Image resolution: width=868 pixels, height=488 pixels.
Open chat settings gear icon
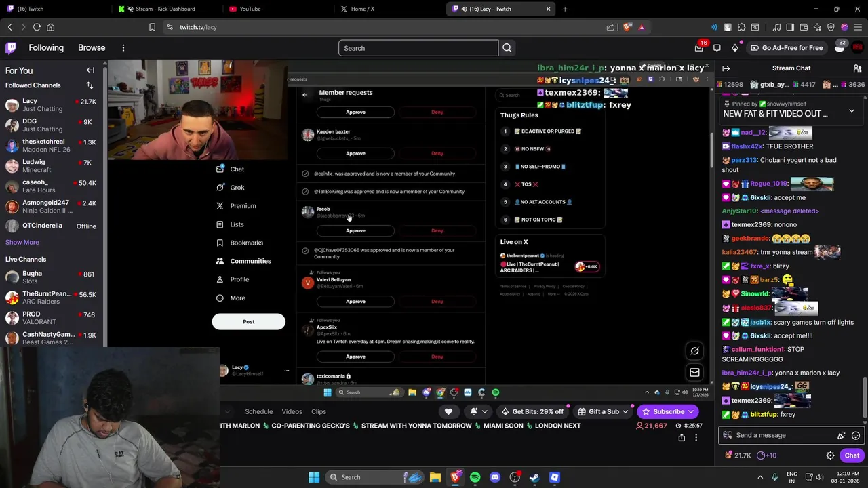(x=830, y=455)
